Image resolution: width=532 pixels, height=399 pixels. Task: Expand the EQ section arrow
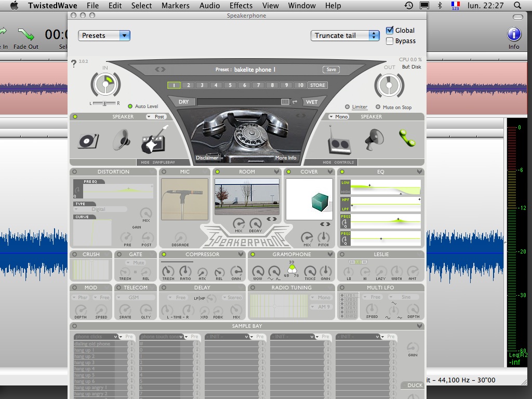[419, 171]
